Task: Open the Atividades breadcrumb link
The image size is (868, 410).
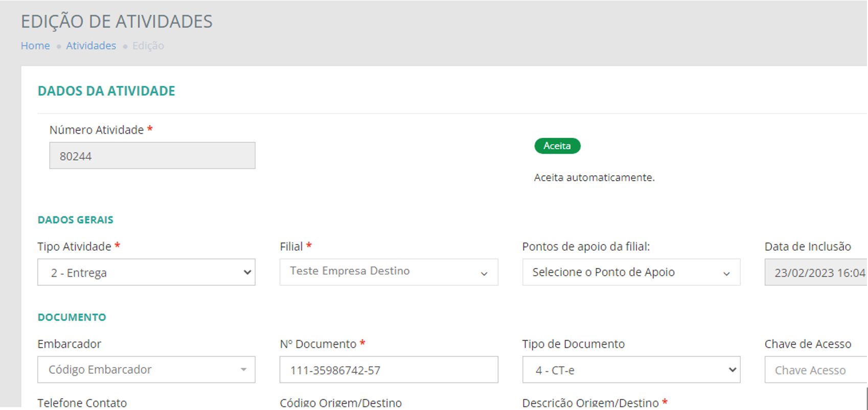Action: pyautogui.click(x=91, y=46)
